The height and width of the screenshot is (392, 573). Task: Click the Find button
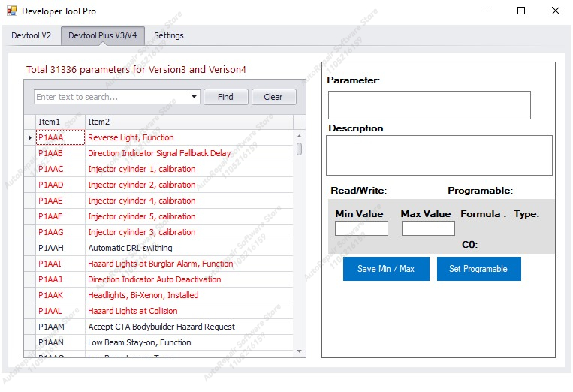coord(226,97)
